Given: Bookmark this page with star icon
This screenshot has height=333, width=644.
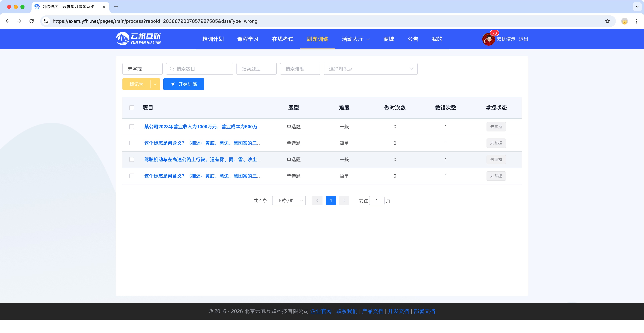Looking at the screenshot, I should [x=607, y=21].
